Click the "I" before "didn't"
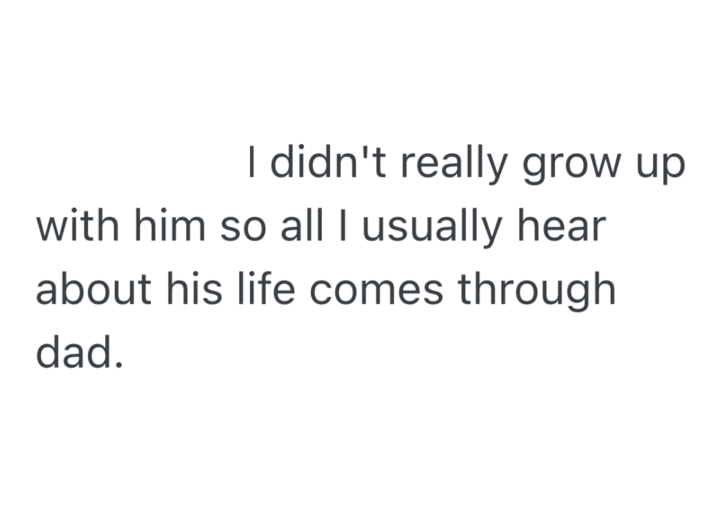 252,163
